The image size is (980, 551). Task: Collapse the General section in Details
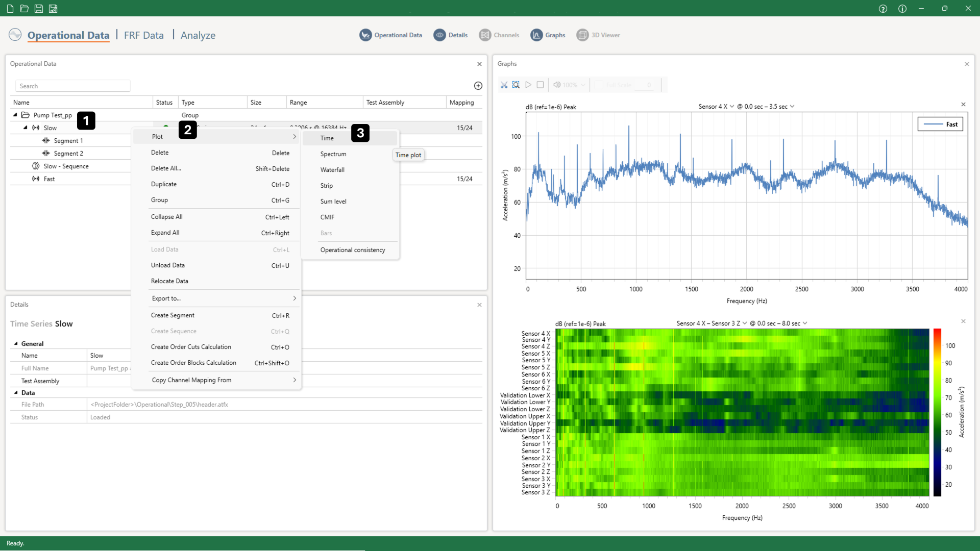[x=16, y=344]
